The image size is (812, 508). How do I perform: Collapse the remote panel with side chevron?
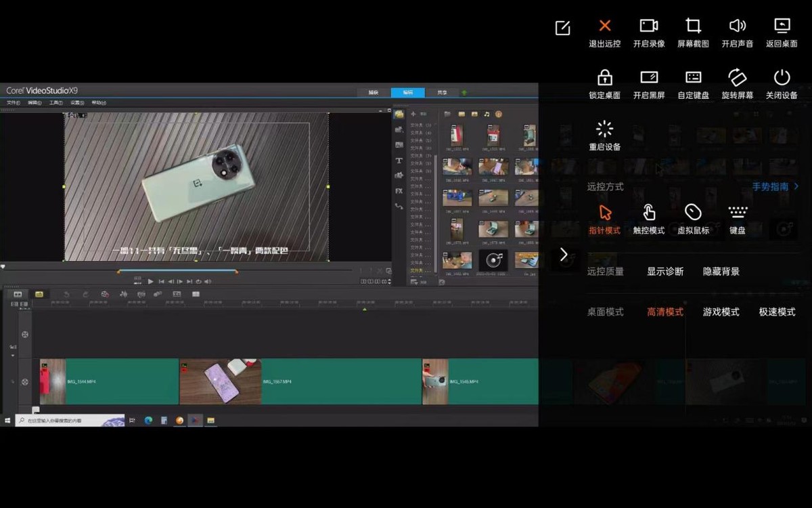pos(564,255)
